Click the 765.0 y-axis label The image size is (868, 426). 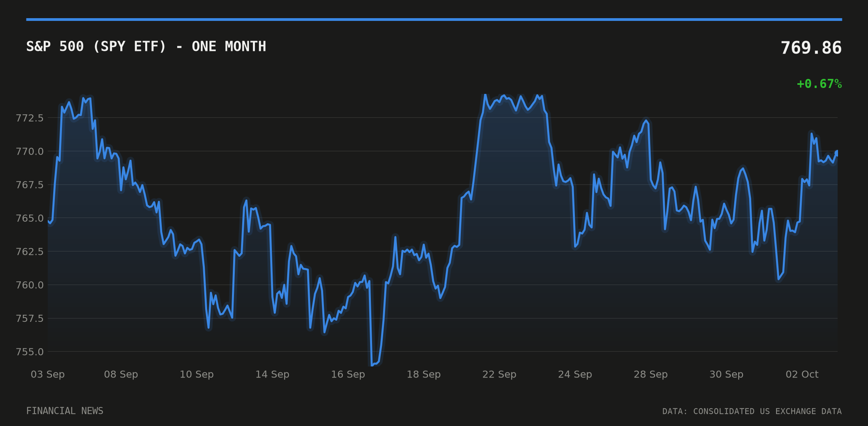click(30, 218)
